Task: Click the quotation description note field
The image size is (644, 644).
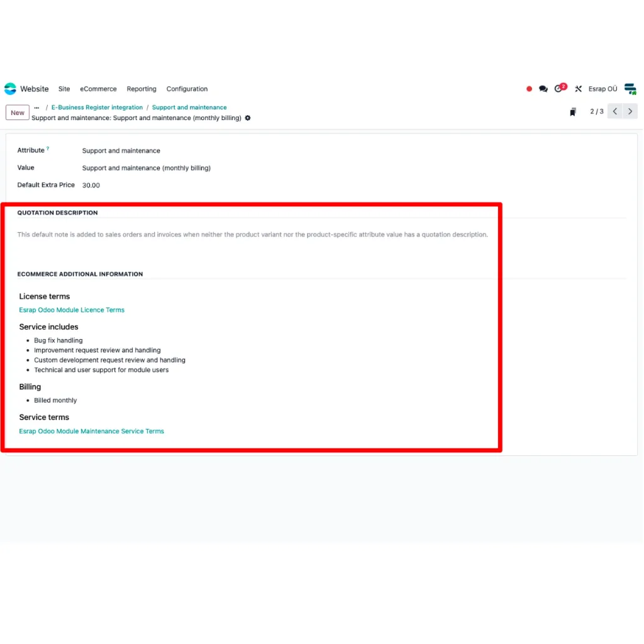Action: click(x=253, y=235)
